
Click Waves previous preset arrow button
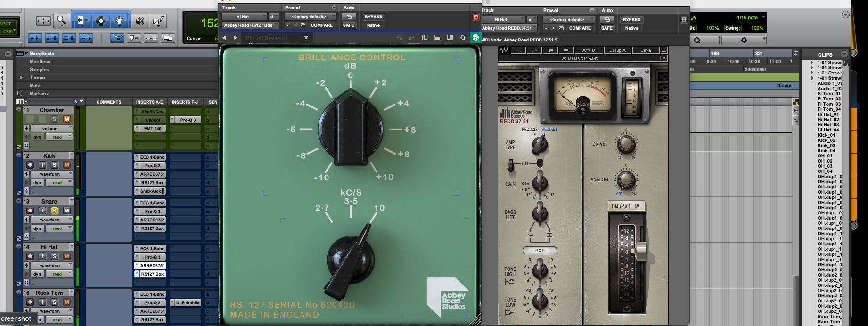(550, 50)
